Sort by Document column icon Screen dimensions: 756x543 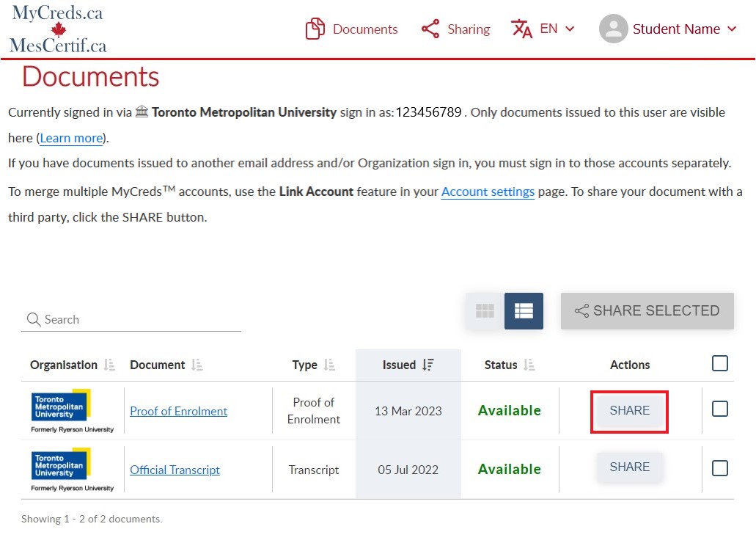[x=197, y=365]
